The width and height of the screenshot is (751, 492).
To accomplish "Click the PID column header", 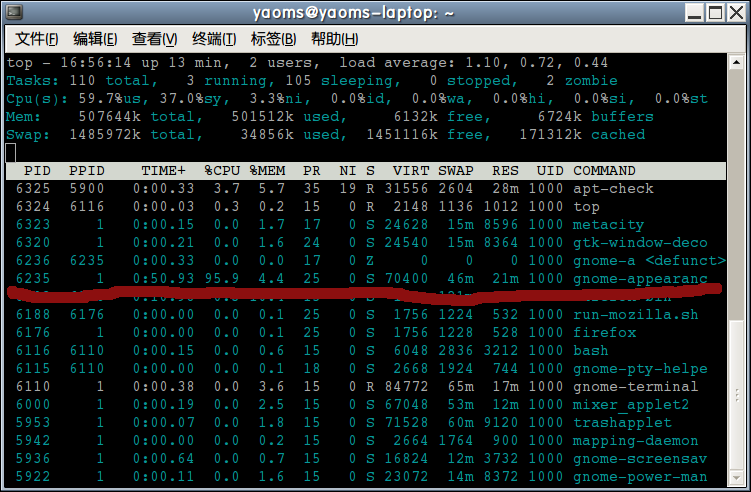I will point(37,171).
